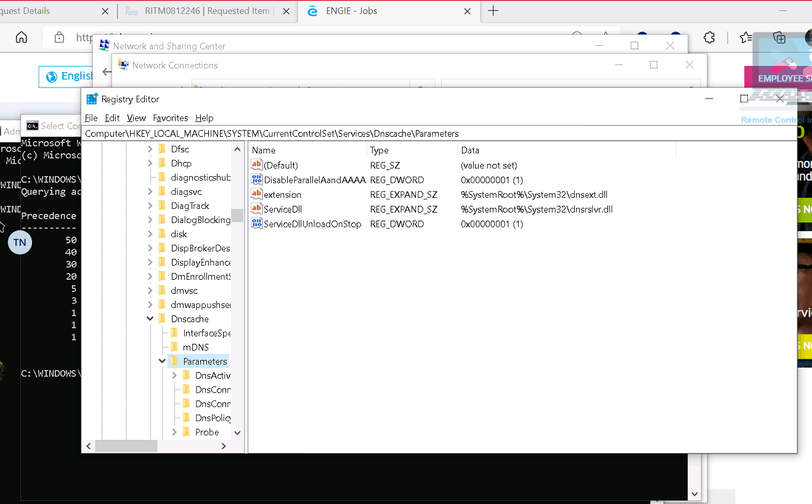Click the site lock icon in address bar
Viewport: 812px width, 504px height.
click(x=59, y=38)
